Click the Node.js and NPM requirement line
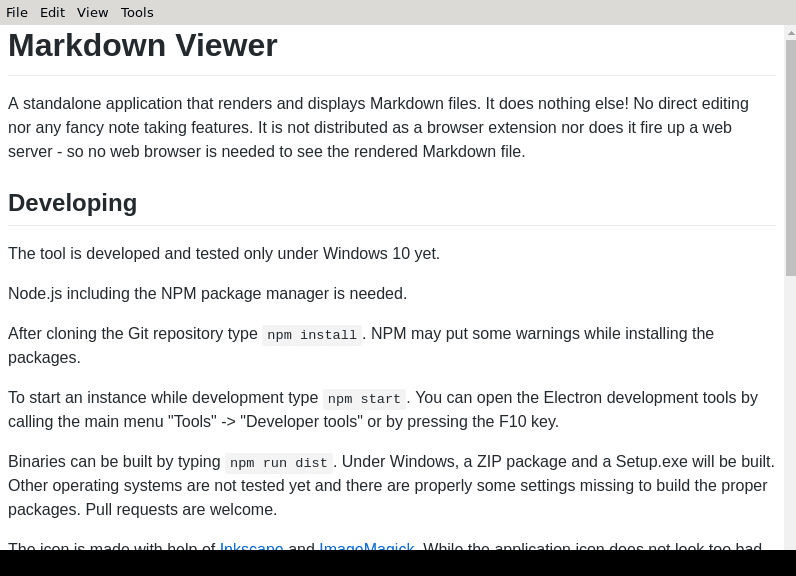 coord(207,294)
